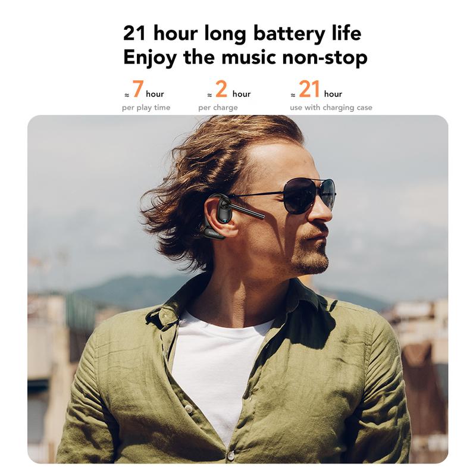This screenshot has height=476, width=476.
Task: Click the 'hour' label beside number 2
Action: tap(242, 94)
